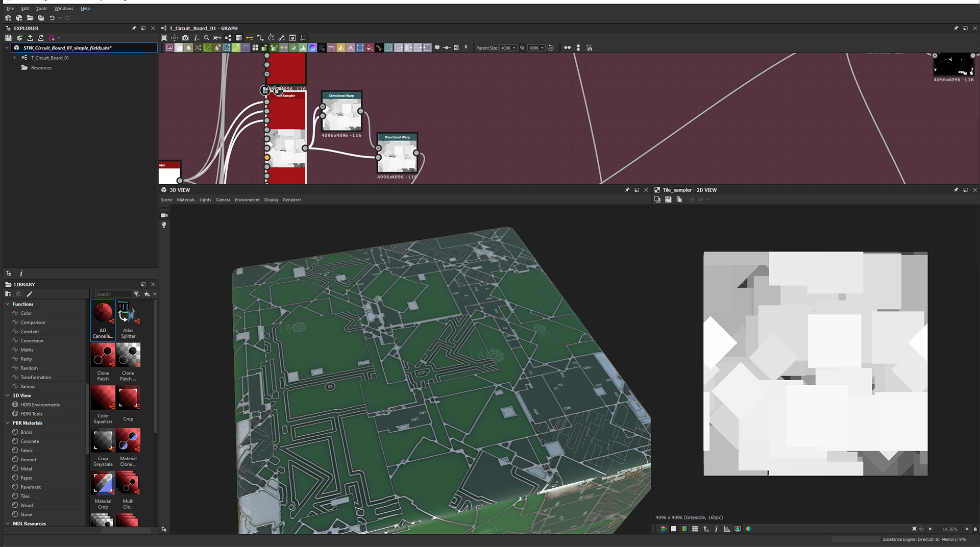The width and height of the screenshot is (980, 547).
Task: Open the Windows menu
Action: pos(64,8)
